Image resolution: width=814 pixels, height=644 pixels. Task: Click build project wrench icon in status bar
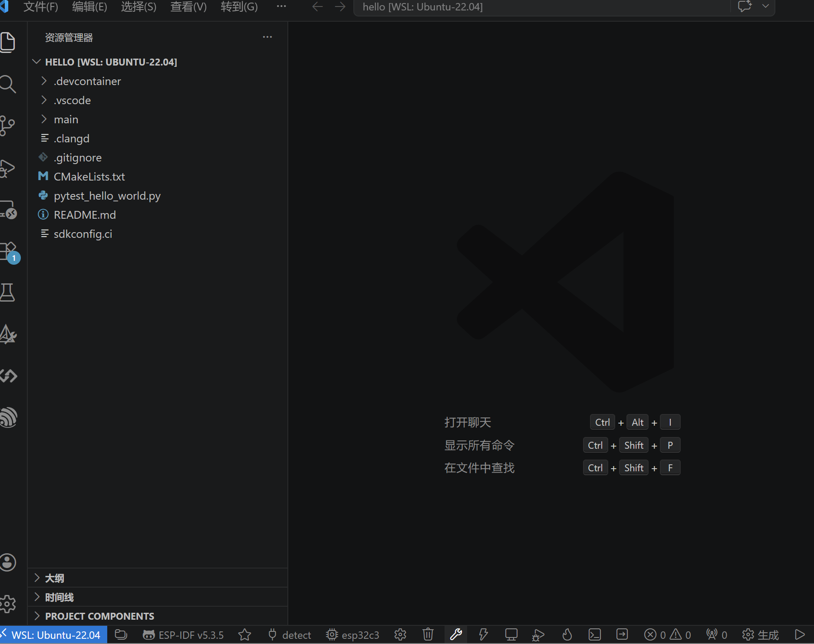click(456, 635)
